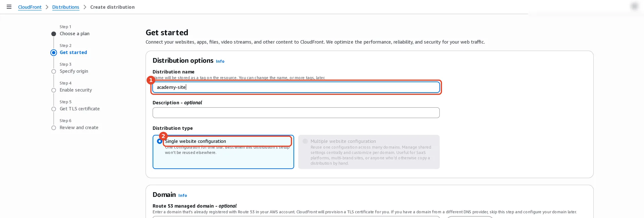This screenshot has height=218, width=644.
Task: Click the Get TLS certificate step circle
Action: coord(54,109)
